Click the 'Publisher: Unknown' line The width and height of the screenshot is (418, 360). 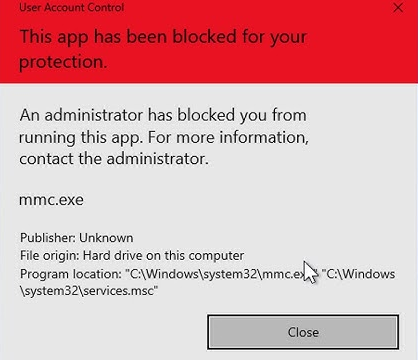[x=77, y=238]
